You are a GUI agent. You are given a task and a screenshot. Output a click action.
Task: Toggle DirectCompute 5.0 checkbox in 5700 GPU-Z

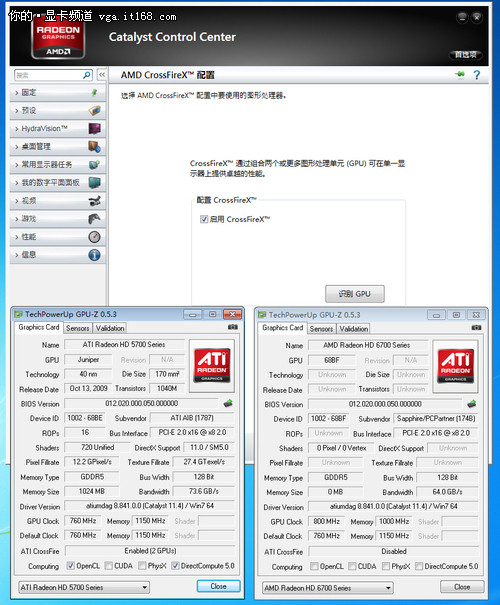(176, 566)
